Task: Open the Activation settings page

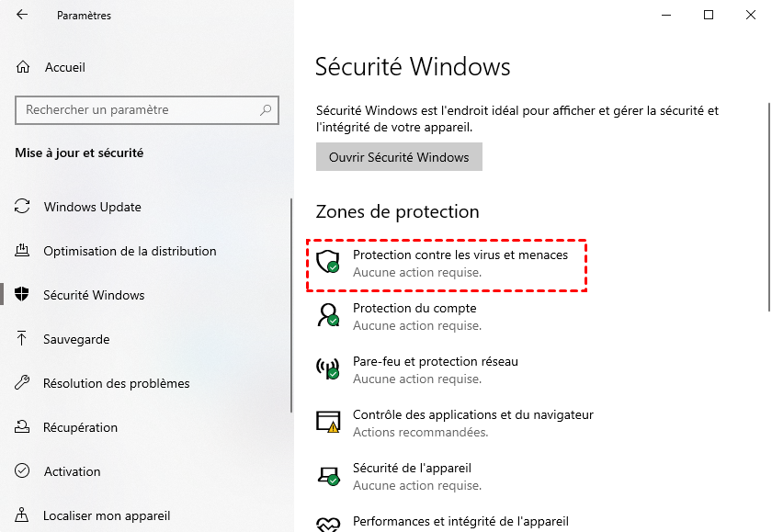Action: (x=73, y=471)
